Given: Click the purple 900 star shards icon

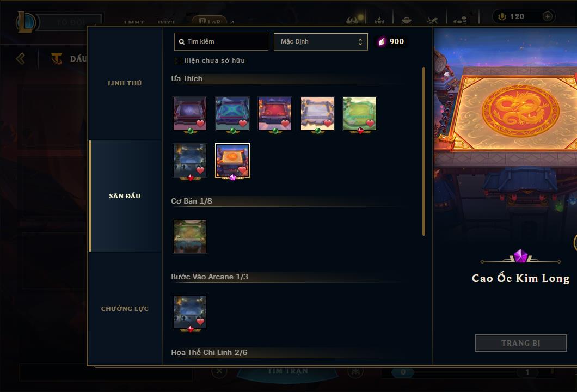Looking at the screenshot, I should (x=382, y=41).
